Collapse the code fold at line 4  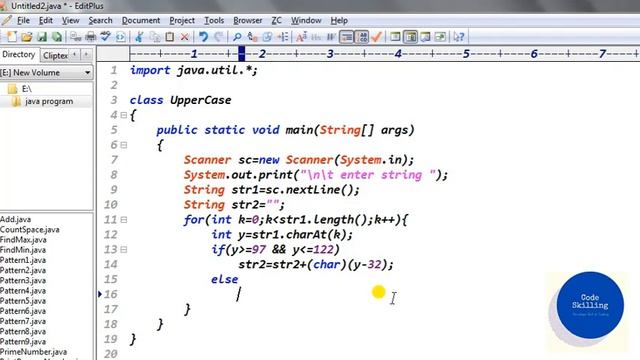[x=124, y=115]
